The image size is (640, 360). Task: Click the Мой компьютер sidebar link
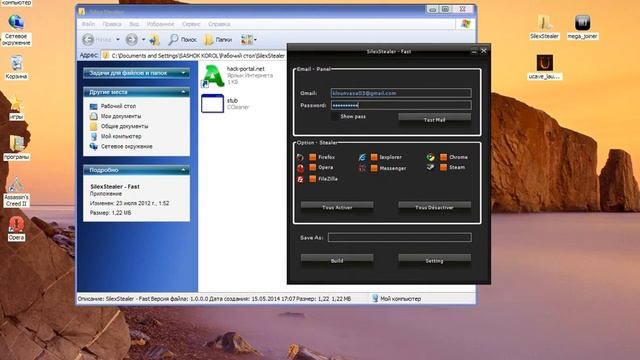click(121, 136)
